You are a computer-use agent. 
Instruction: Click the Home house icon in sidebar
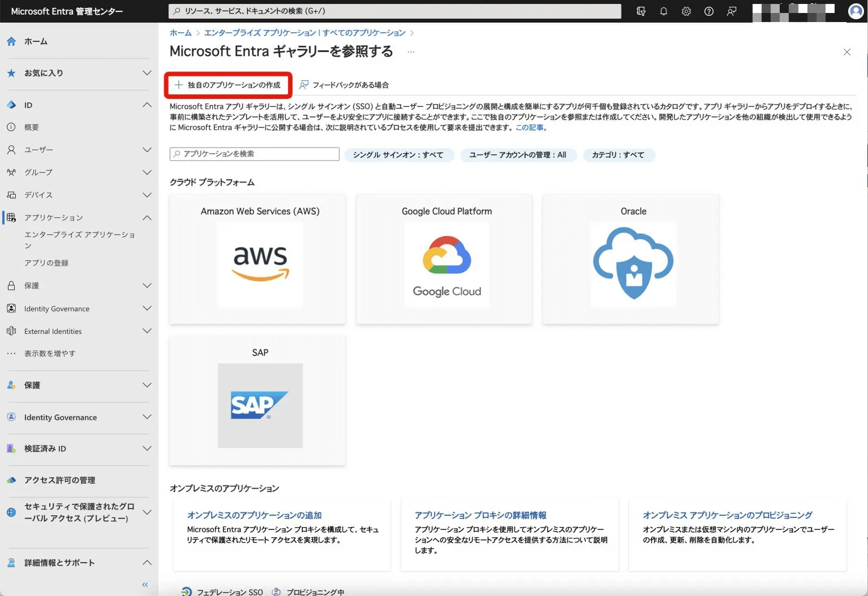(11, 41)
